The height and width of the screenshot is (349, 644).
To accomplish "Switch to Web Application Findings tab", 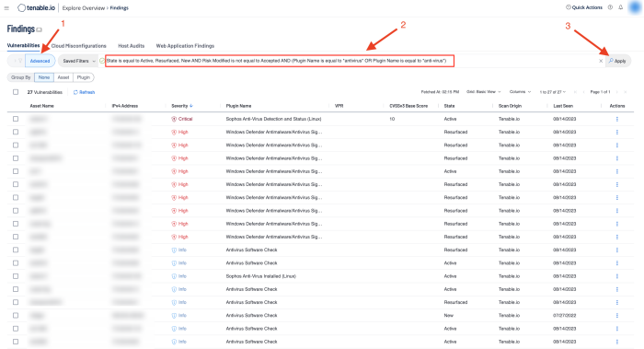I will click(x=185, y=46).
